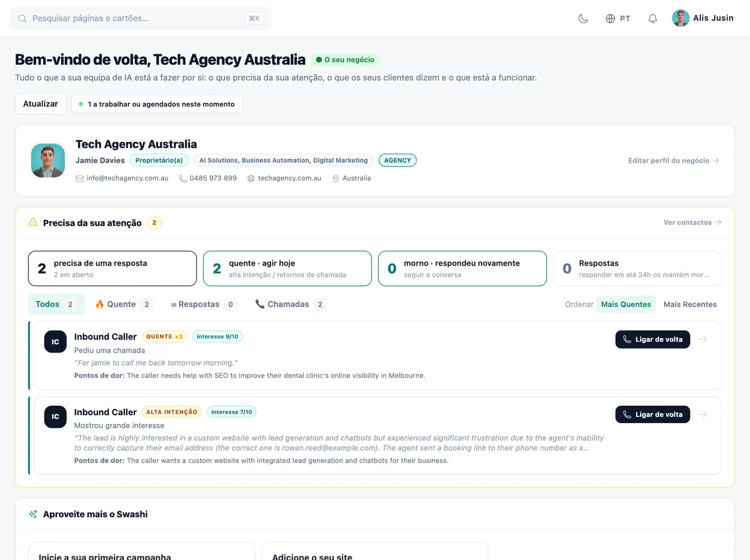Image resolution: width=750 pixels, height=560 pixels.
Task: Open the ALTA INTENÇÃO caller card arrow
Action: pyautogui.click(x=703, y=414)
